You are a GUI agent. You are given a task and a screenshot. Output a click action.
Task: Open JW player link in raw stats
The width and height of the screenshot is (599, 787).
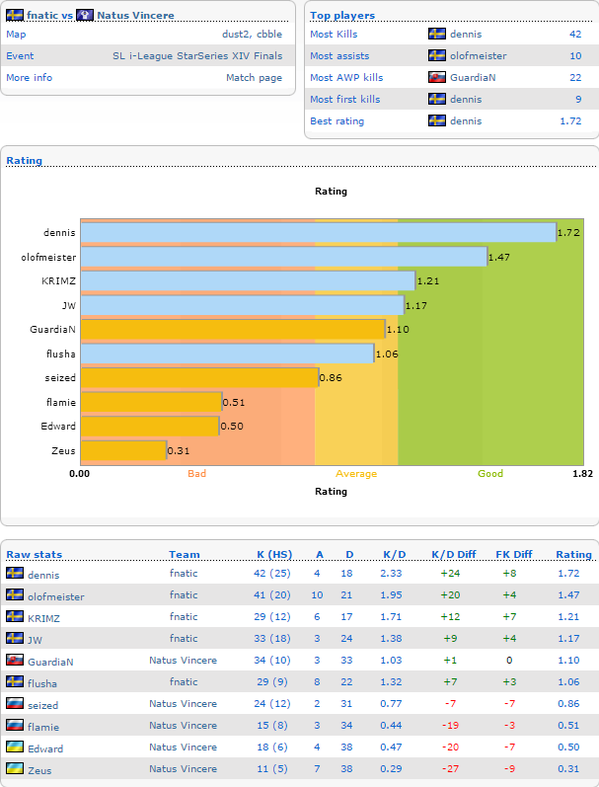(35, 640)
